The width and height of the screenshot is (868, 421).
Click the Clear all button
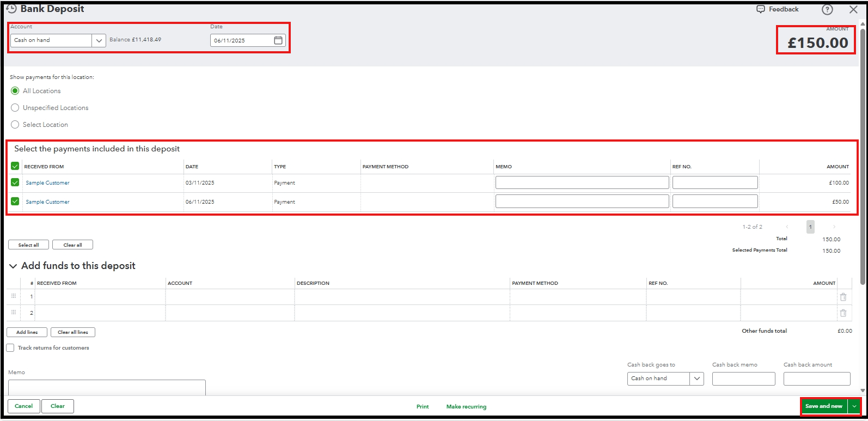click(x=72, y=245)
